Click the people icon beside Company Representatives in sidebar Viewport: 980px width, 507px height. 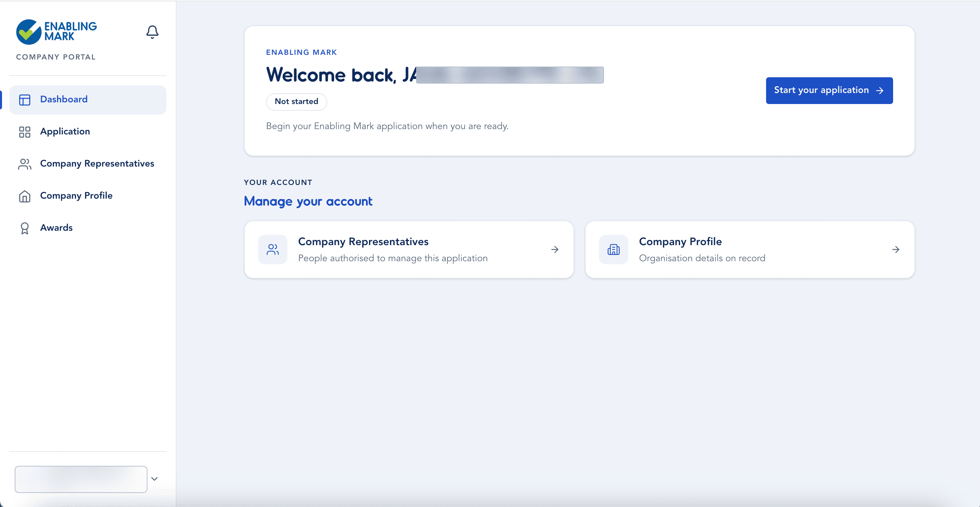tap(25, 164)
